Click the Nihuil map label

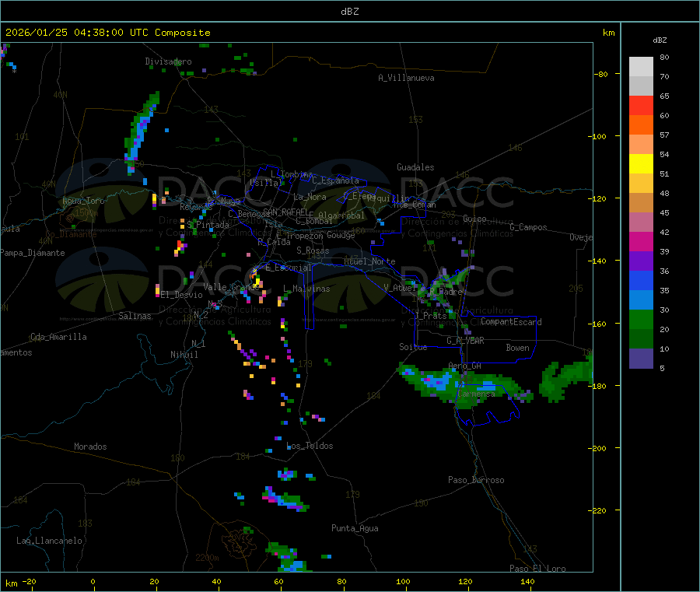(x=184, y=355)
